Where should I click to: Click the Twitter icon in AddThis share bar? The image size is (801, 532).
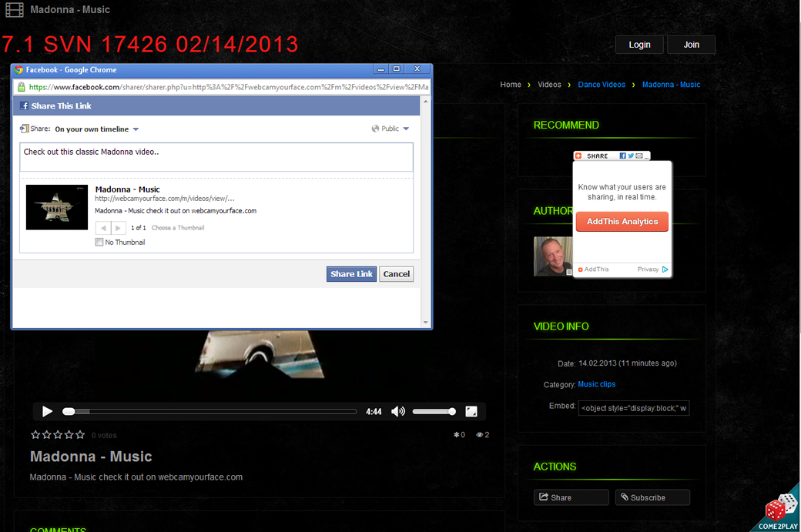[x=630, y=156]
